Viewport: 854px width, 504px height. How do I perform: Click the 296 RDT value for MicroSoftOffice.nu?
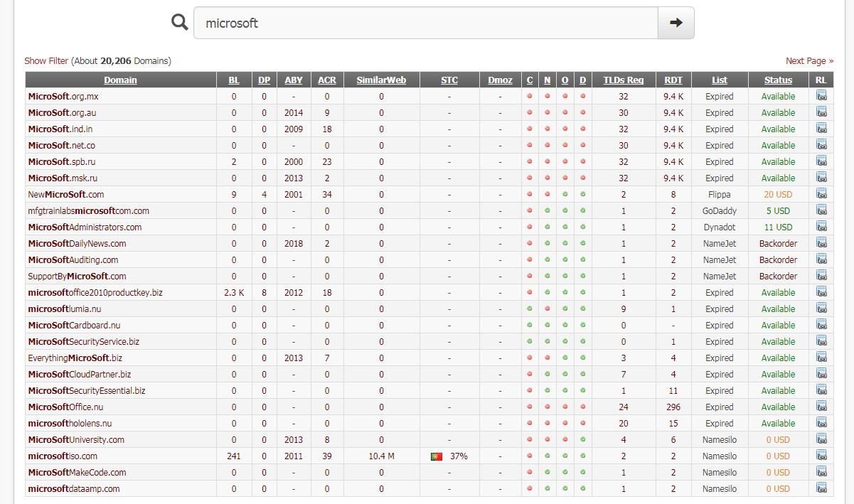pos(673,407)
